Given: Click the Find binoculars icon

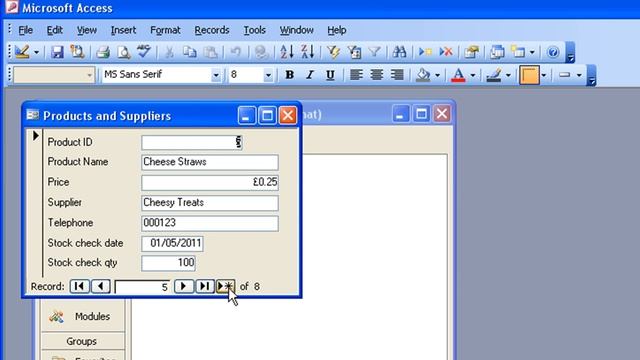Looking at the screenshot, I should tap(399, 52).
